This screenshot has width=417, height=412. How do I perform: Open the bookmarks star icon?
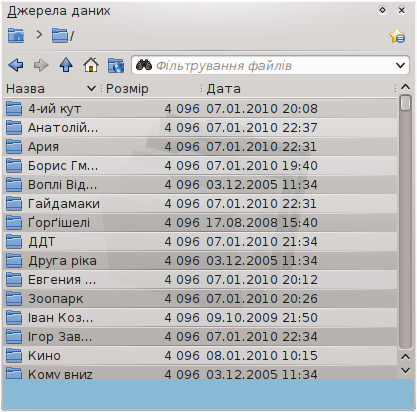397,36
